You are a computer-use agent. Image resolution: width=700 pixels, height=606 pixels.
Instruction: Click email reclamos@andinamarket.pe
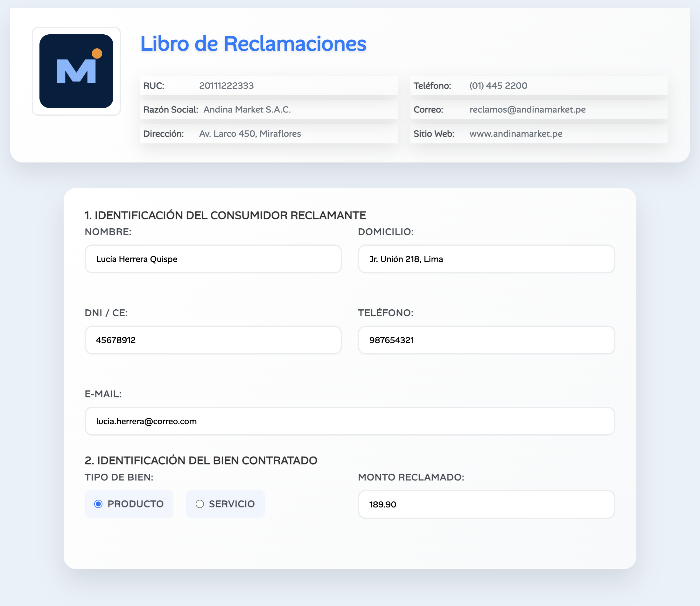(527, 110)
